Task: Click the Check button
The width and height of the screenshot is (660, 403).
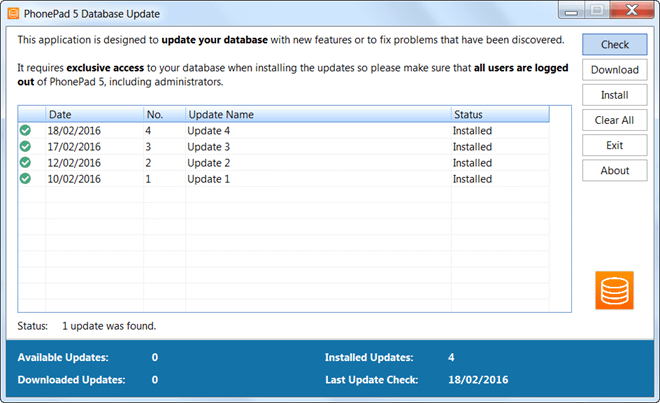Action: 615,45
